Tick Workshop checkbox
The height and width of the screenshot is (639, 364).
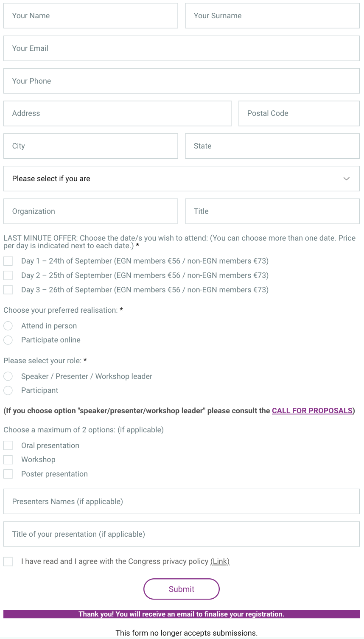[8, 460]
